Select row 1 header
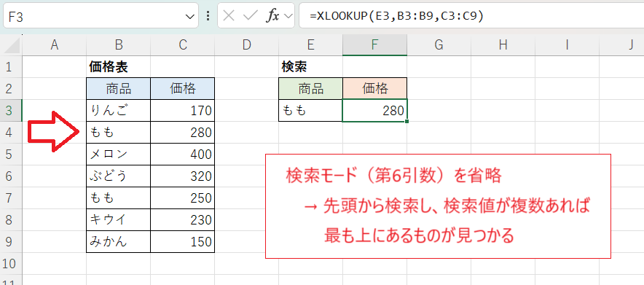The image size is (644, 285). (11, 66)
